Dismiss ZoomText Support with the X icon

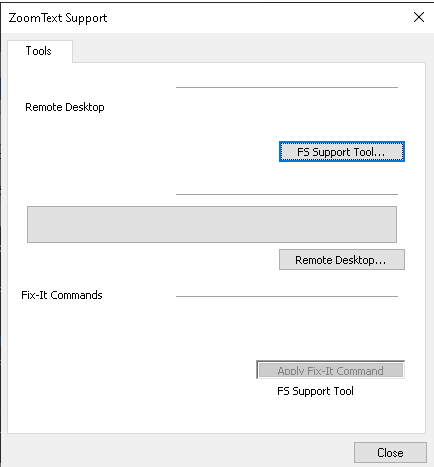[419, 17]
